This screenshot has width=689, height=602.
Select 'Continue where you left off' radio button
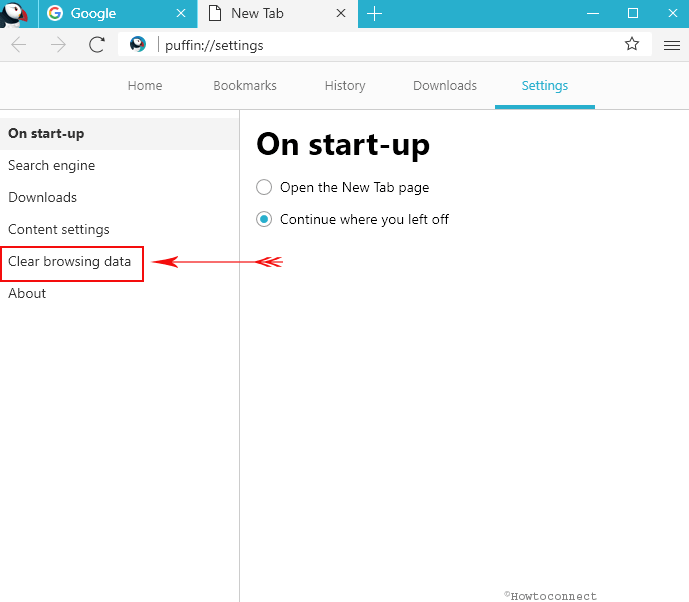click(x=264, y=219)
